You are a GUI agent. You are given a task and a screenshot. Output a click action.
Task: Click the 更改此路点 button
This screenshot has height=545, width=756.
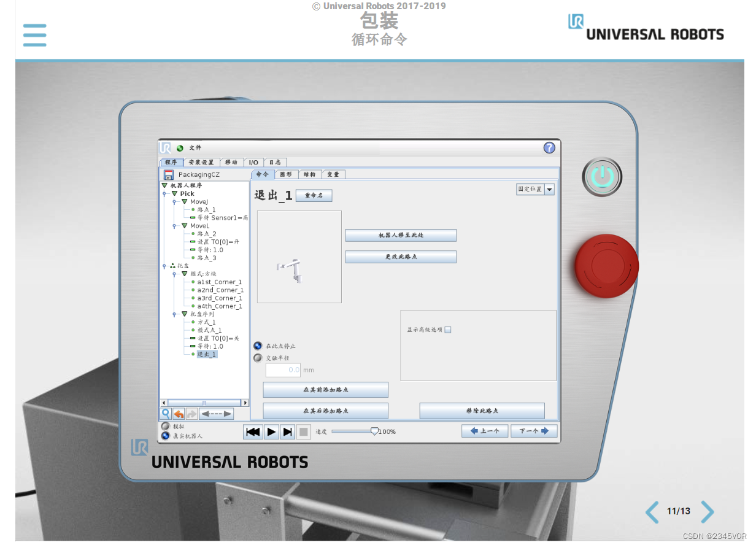coord(401,257)
